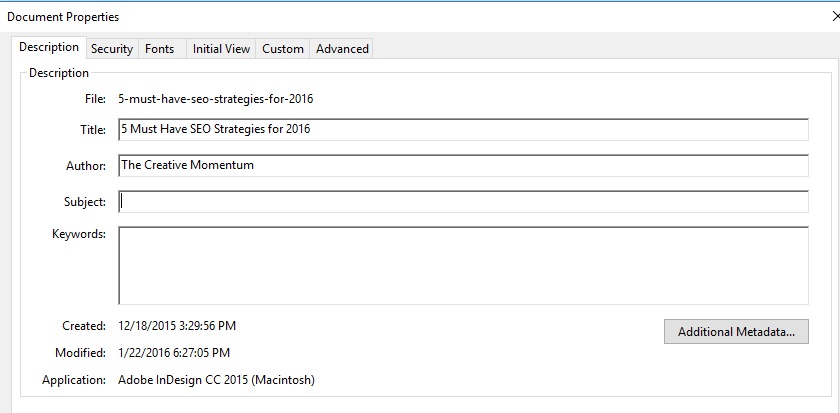Click the Adobe InDesign CC 2015 application text
Viewport: 840px width, 413px height.
[217, 380]
